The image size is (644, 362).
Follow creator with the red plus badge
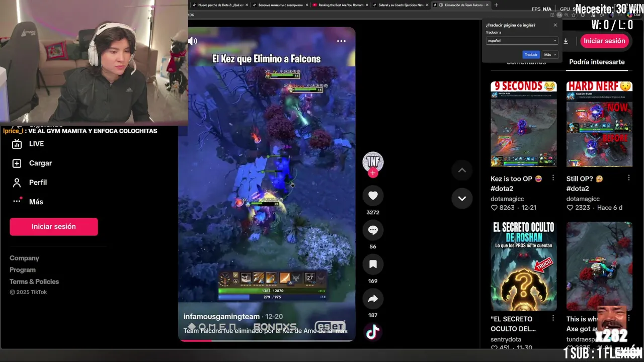[x=373, y=173]
